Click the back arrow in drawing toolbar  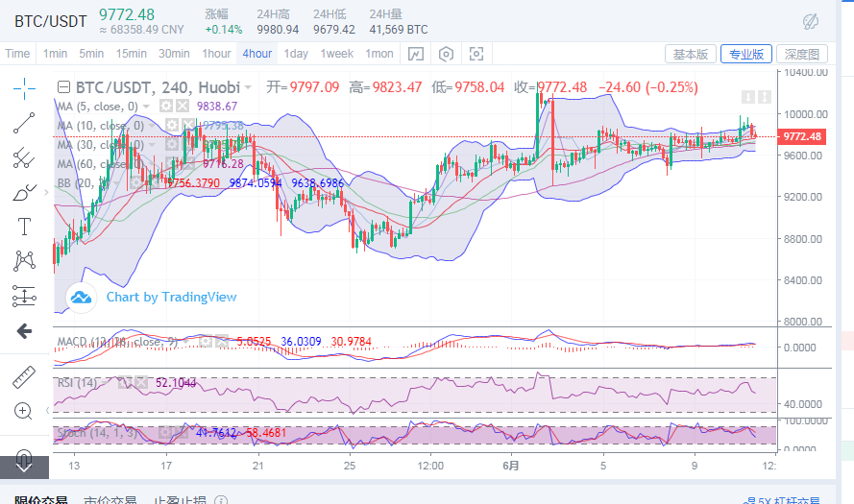(24, 331)
